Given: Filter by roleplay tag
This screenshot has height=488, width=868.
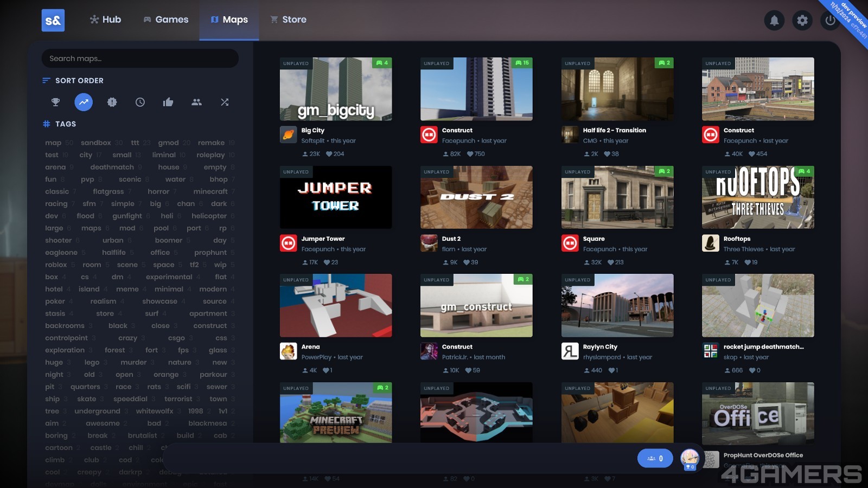Looking at the screenshot, I should (210, 155).
